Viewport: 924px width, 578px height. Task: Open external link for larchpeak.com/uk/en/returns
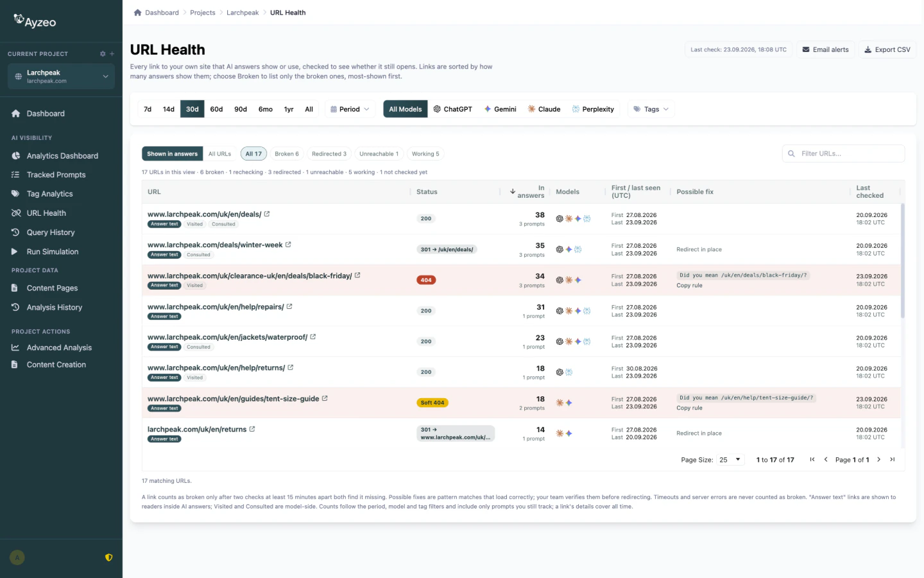[252, 429]
